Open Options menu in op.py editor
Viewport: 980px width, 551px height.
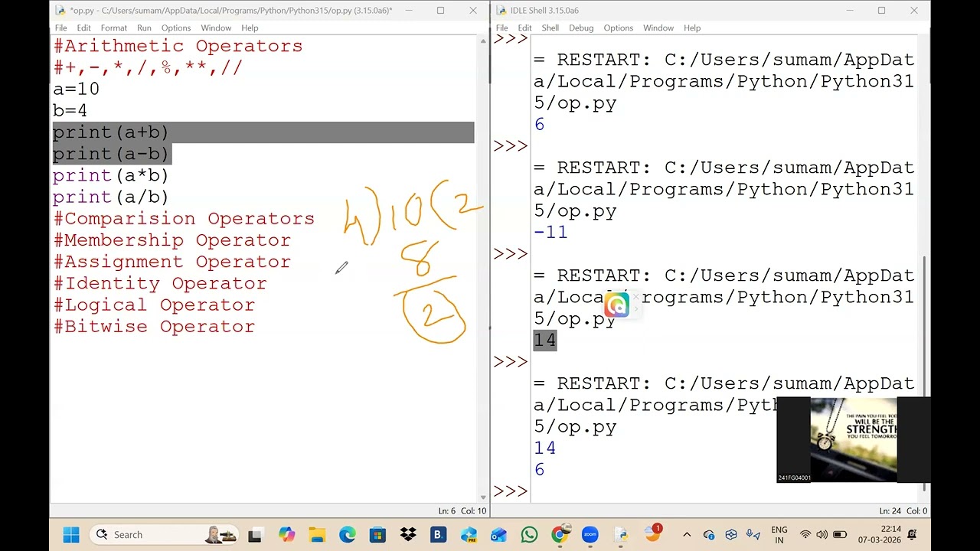pos(176,28)
